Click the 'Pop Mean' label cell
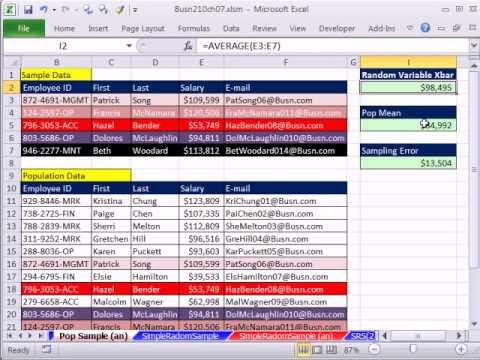The image size is (480, 360). [x=408, y=113]
